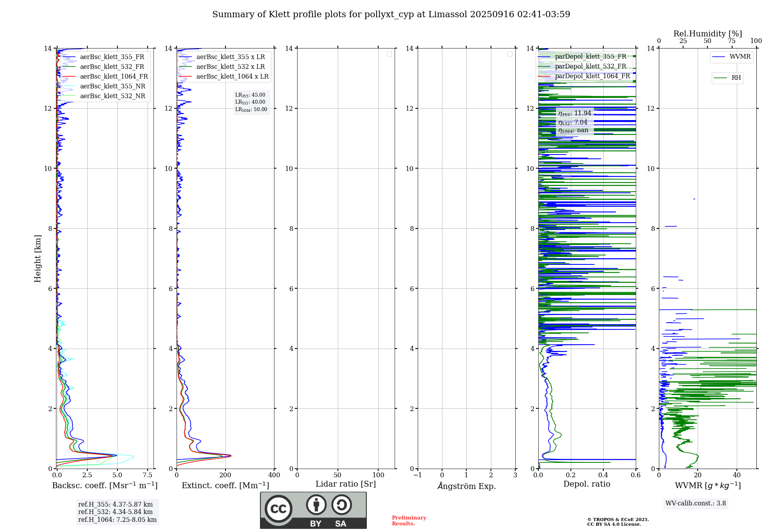
Task: Click the RH legend entry
Action: (x=727, y=78)
